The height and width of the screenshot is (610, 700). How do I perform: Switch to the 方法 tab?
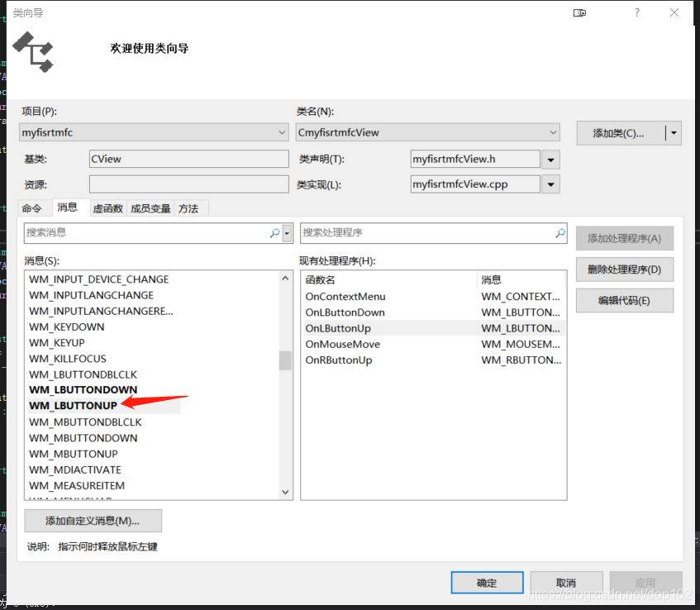[x=188, y=208]
